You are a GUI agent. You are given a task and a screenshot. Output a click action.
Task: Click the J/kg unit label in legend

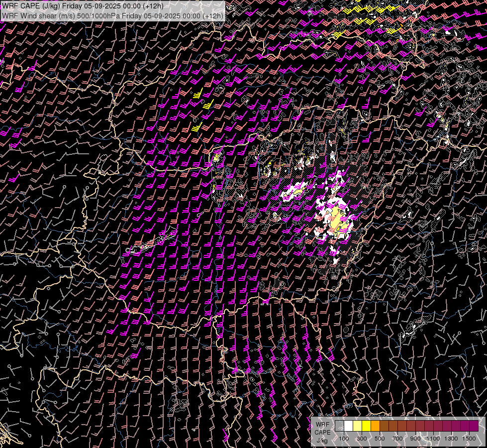[x=322, y=441]
